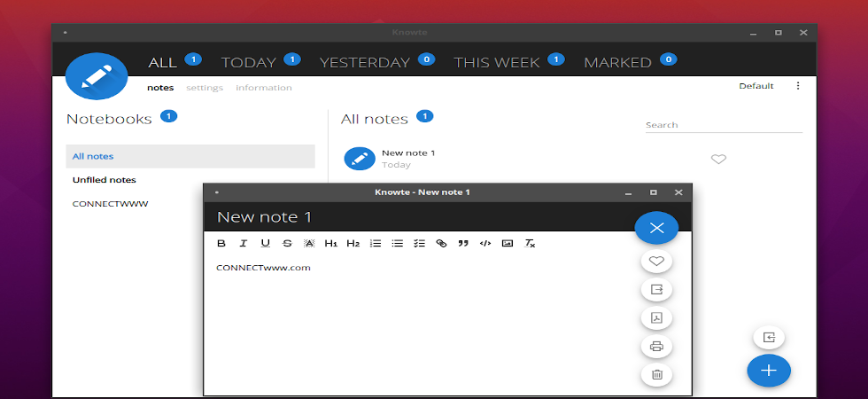Click the Notebooks heading
The width and height of the screenshot is (868, 399).
(109, 119)
